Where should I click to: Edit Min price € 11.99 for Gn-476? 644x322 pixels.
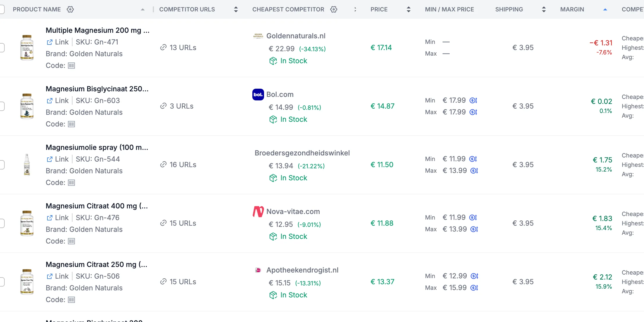(x=473, y=217)
